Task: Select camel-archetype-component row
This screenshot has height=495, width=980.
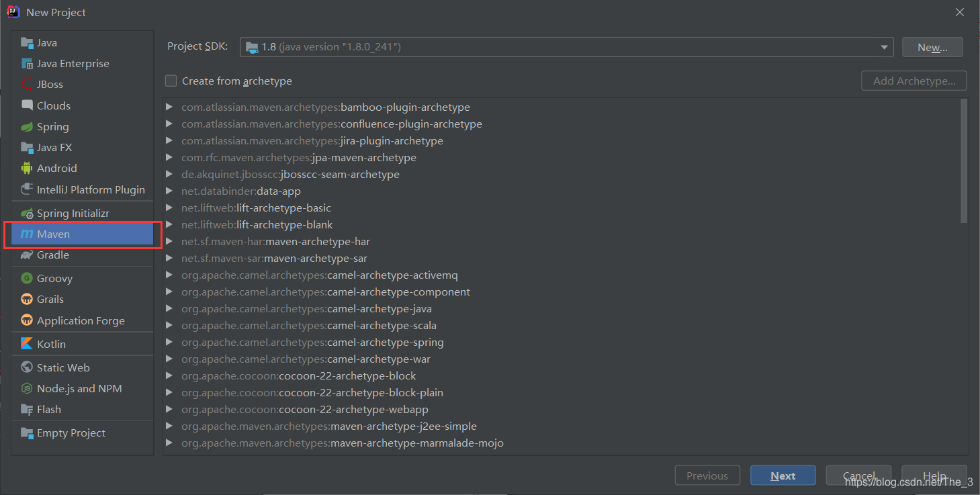Action: [562, 292]
